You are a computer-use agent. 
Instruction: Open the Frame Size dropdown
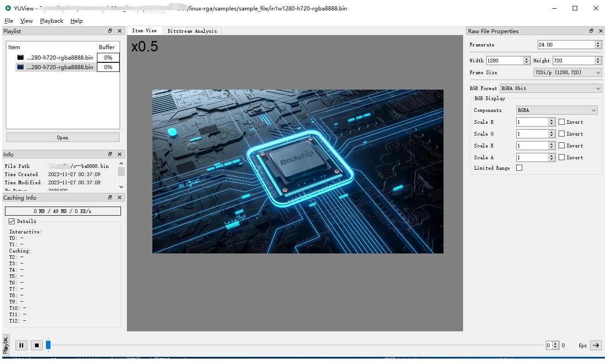pos(568,72)
